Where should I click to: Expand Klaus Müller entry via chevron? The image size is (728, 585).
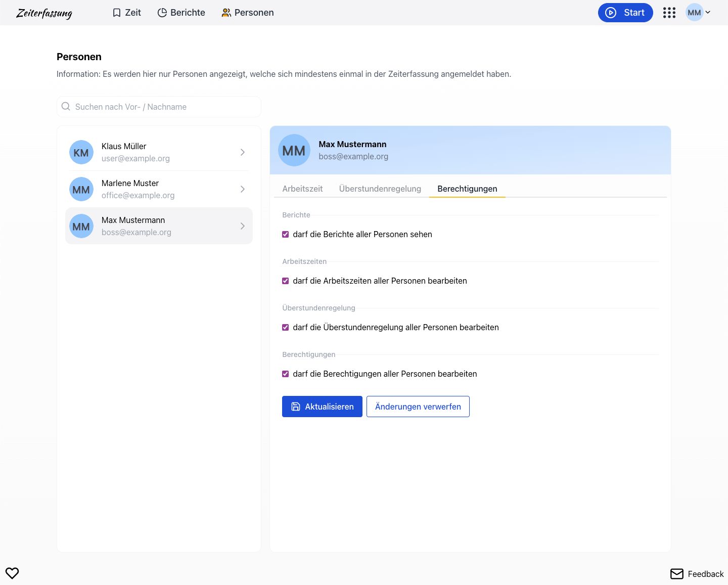coord(243,152)
